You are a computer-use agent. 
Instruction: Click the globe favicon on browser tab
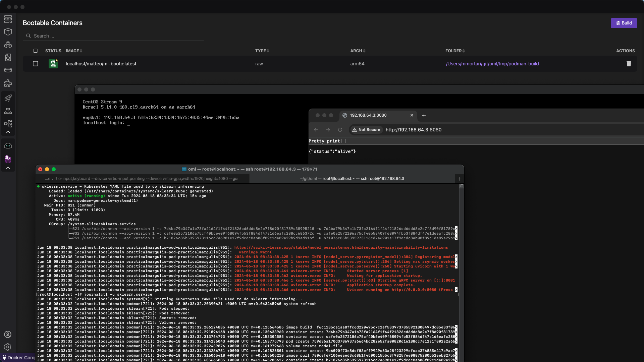(345, 115)
